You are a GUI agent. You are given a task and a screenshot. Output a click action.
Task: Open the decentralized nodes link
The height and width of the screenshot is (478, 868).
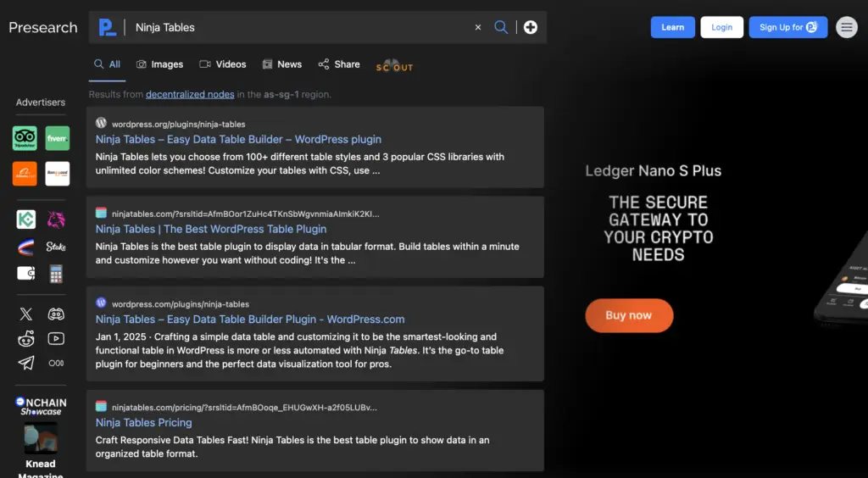pos(190,94)
